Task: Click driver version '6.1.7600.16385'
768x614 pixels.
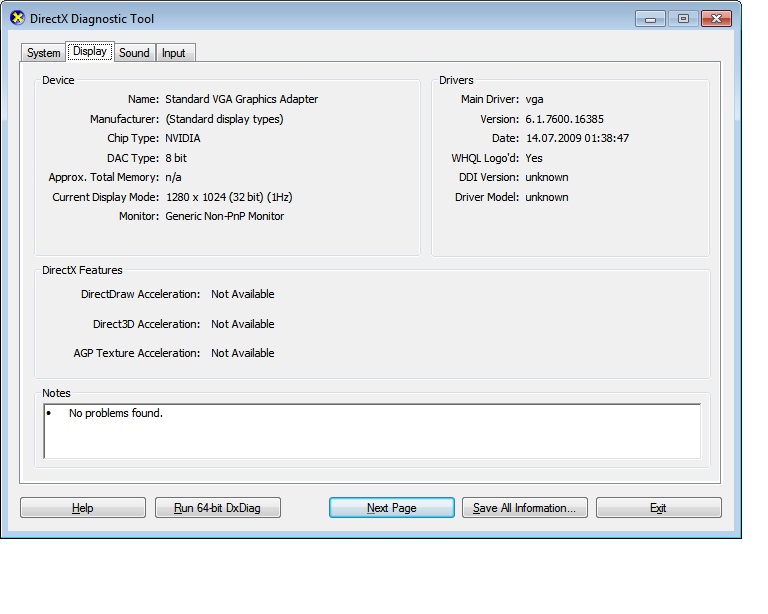Action: pyautogui.click(x=564, y=119)
